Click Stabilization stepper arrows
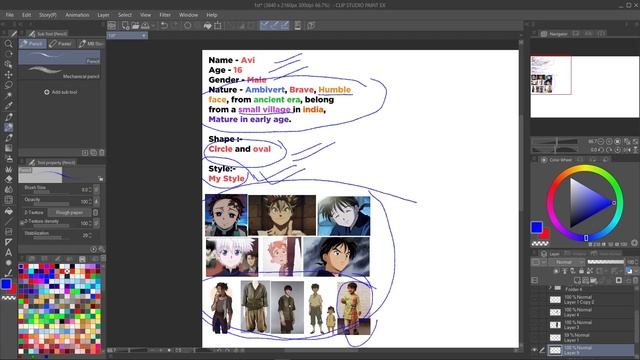Image resolution: width=640 pixels, height=360 pixels. [91, 236]
